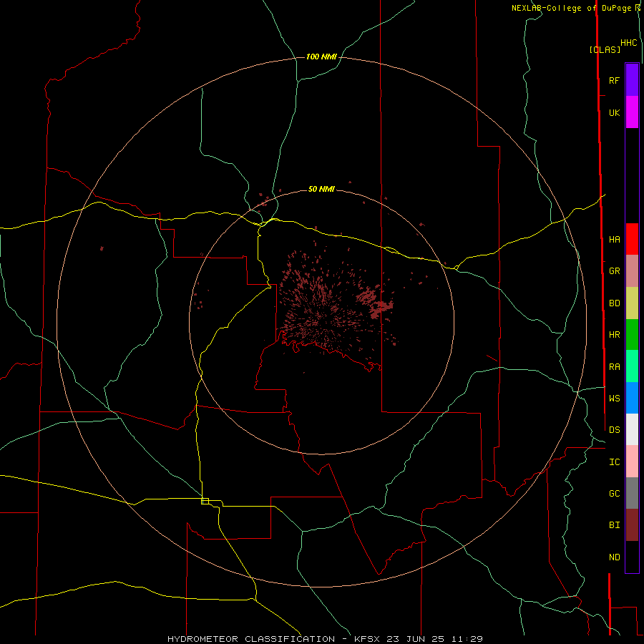644x644 pixels.
Task: Click the 'NEXLAB-College of DuPage' text
Action: 572,8
